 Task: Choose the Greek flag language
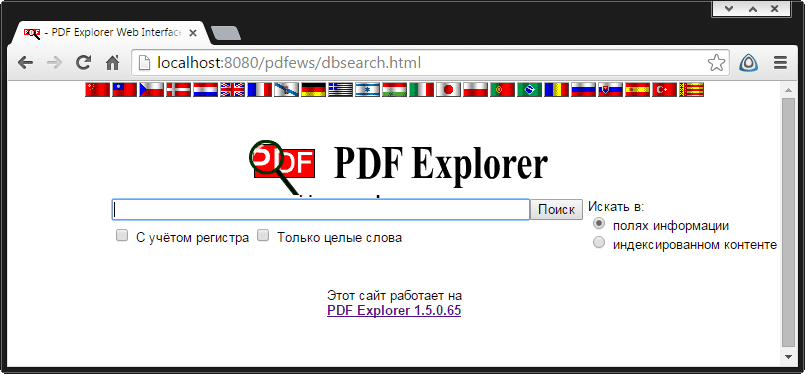click(340, 89)
